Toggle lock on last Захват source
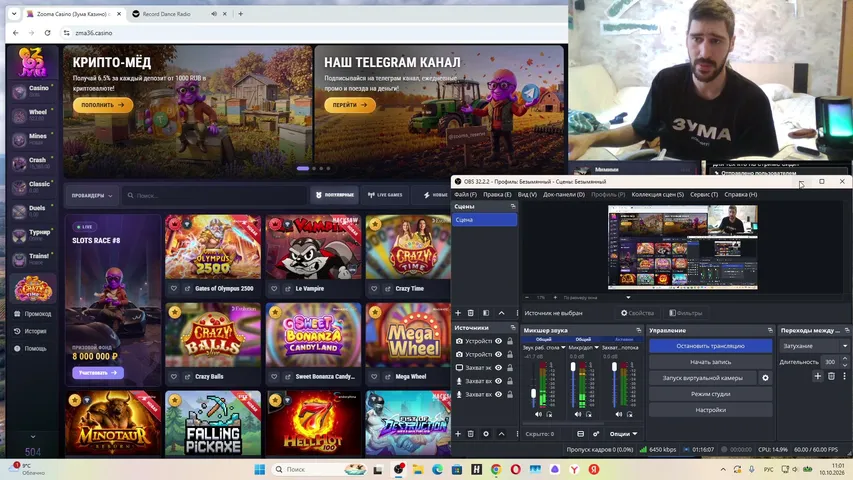 click(510, 395)
